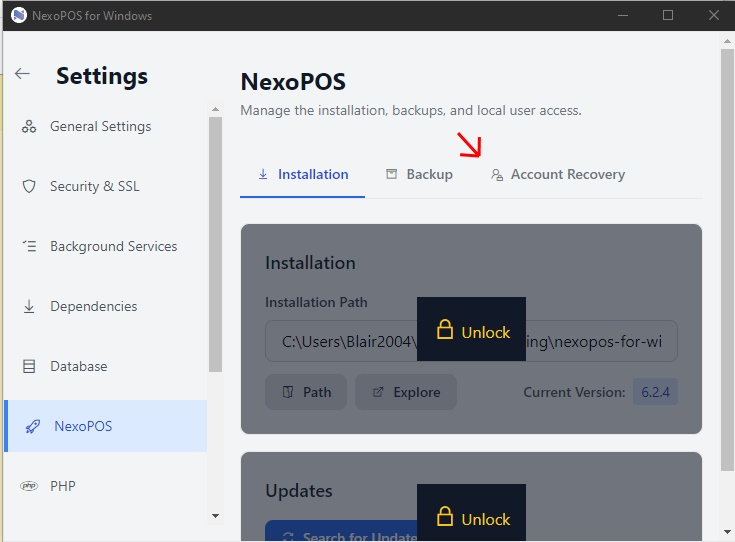The width and height of the screenshot is (735, 542).
Task: Click the NexoPOS rocket icon
Action: 32,426
